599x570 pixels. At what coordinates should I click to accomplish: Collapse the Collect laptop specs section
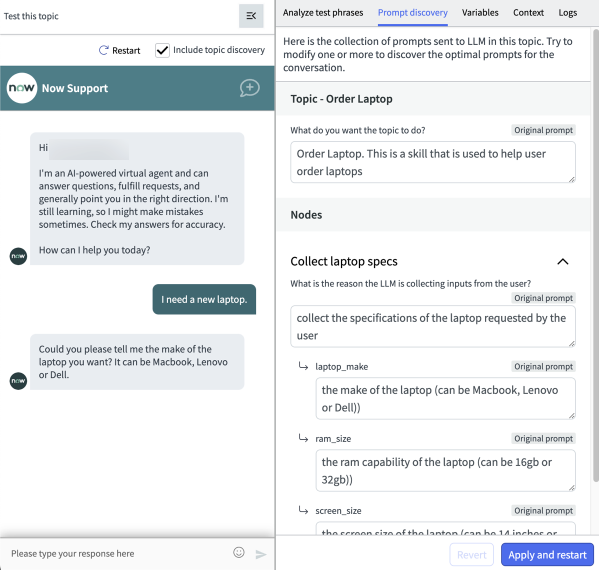(563, 262)
